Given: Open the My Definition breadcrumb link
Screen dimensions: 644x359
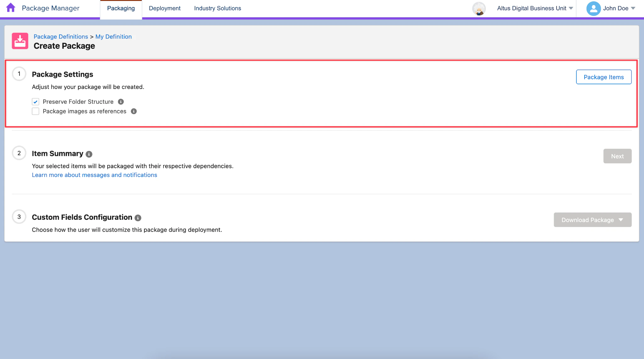Looking at the screenshot, I should (x=114, y=36).
